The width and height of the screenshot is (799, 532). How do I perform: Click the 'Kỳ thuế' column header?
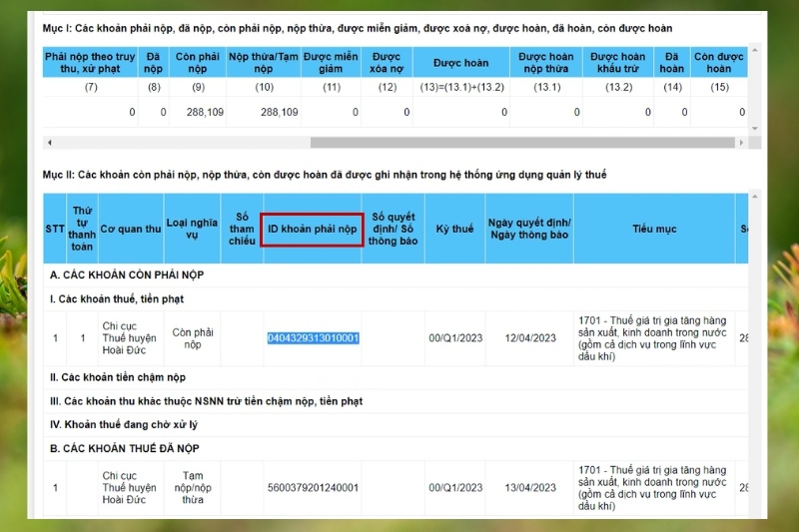coord(454,229)
